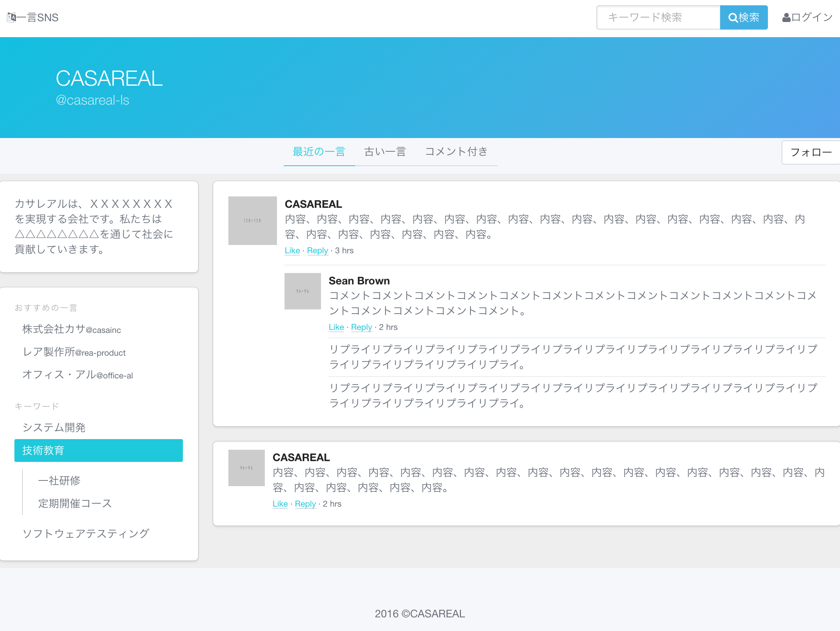Screen dimensions: 840x631
Task: Like Sean Brown's comment
Action: click(x=336, y=327)
